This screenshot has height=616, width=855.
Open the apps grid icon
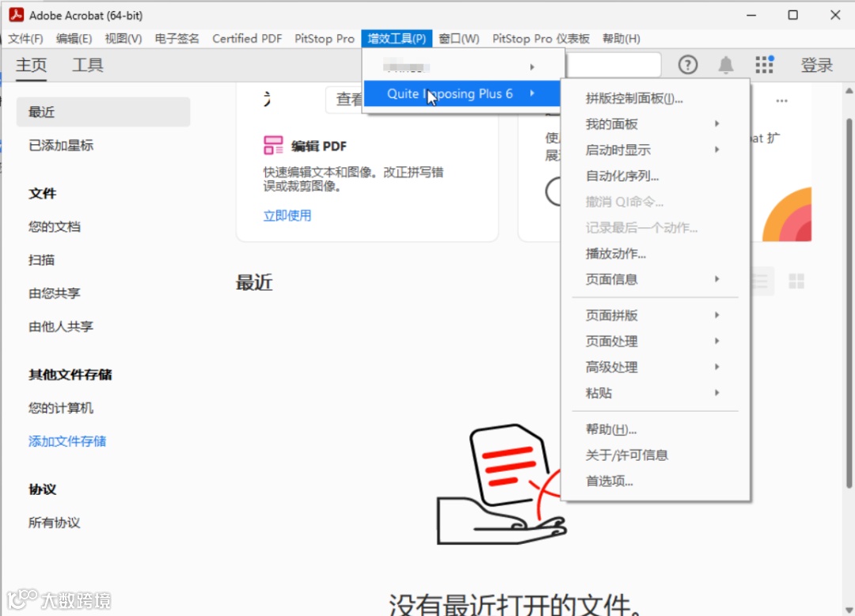(x=765, y=64)
